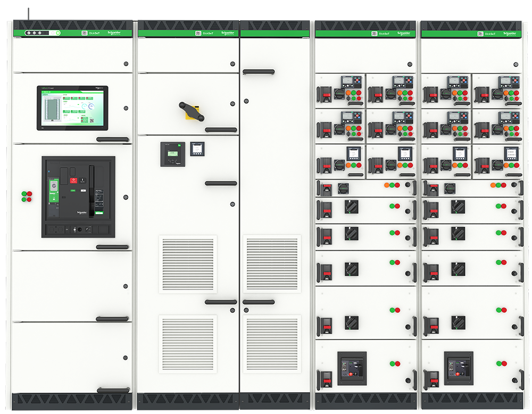Grab the bottom door handle of the leftmost cabinet
This screenshot has width=532, height=414.
pyautogui.click(x=113, y=390)
